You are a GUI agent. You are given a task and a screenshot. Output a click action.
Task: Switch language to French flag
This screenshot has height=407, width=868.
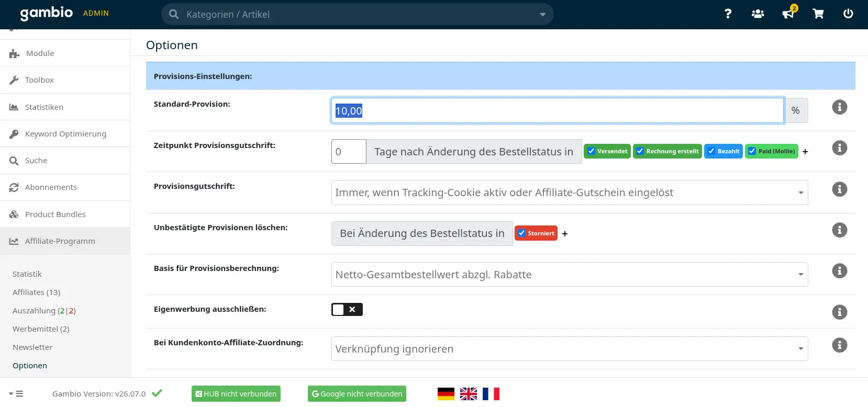click(491, 394)
